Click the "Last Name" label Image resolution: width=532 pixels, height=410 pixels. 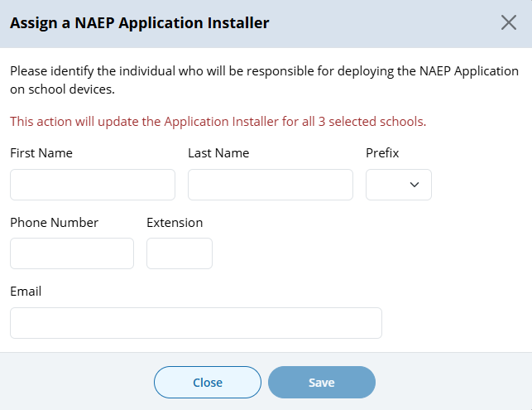click(x=218, y=153)
